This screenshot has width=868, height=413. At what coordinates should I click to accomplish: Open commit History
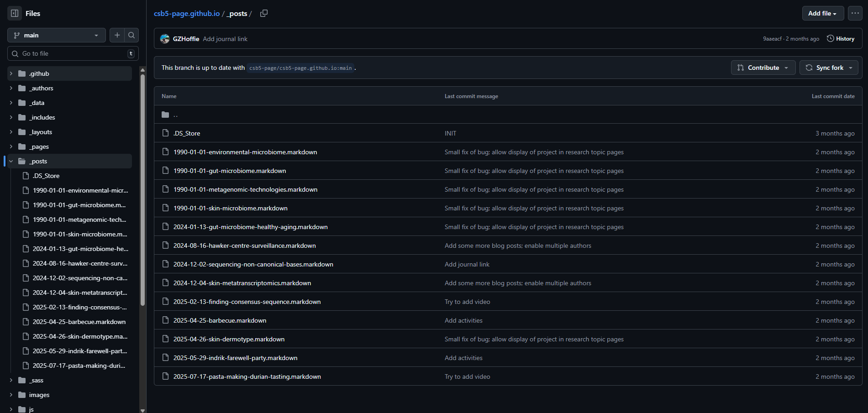pos(841,39)
